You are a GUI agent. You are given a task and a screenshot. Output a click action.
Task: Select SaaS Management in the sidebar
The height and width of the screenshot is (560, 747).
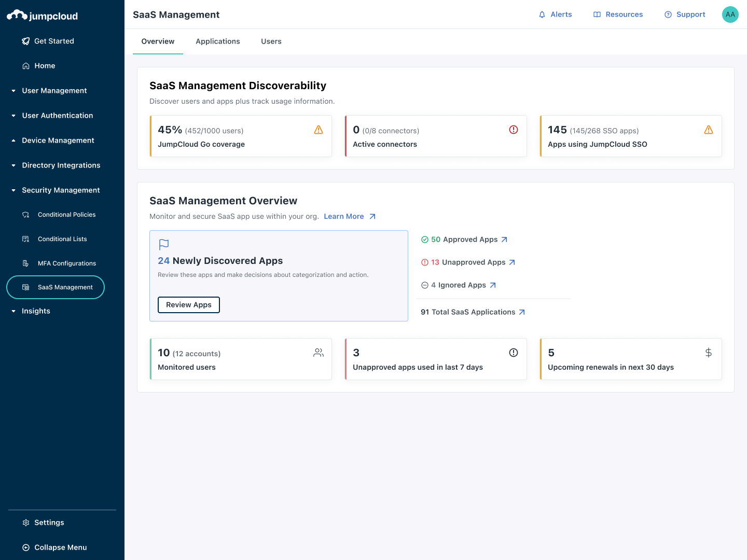[x=56, y=287]
